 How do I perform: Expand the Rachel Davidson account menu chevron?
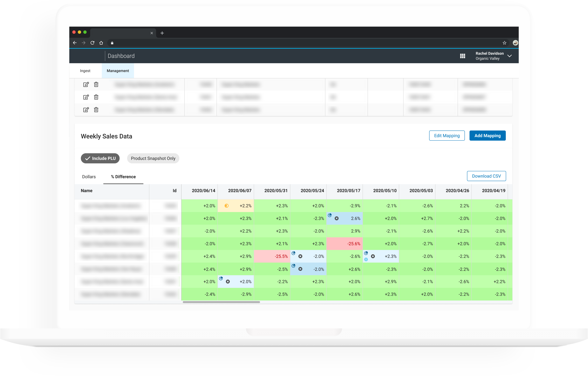[x=510, y=56]
